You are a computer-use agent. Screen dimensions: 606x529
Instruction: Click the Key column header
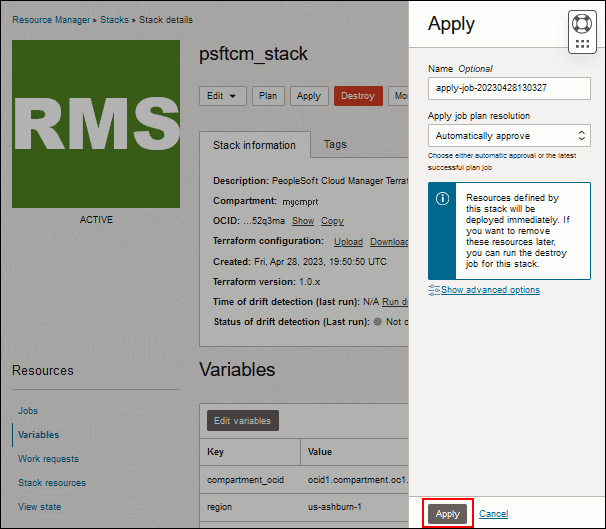point(250,452)
